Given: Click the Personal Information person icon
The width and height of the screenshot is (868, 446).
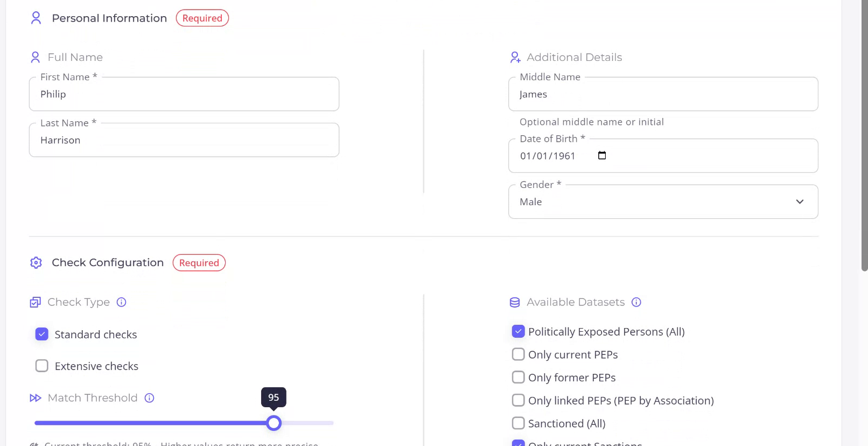Looking at the screenshot, I should tap(36, 18).
